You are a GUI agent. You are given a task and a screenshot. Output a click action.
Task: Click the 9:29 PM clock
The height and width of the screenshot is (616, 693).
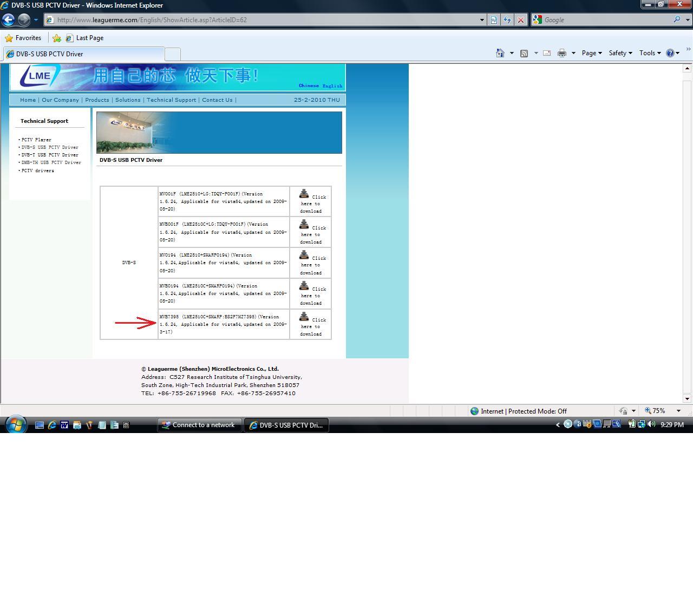click(672, 425)
